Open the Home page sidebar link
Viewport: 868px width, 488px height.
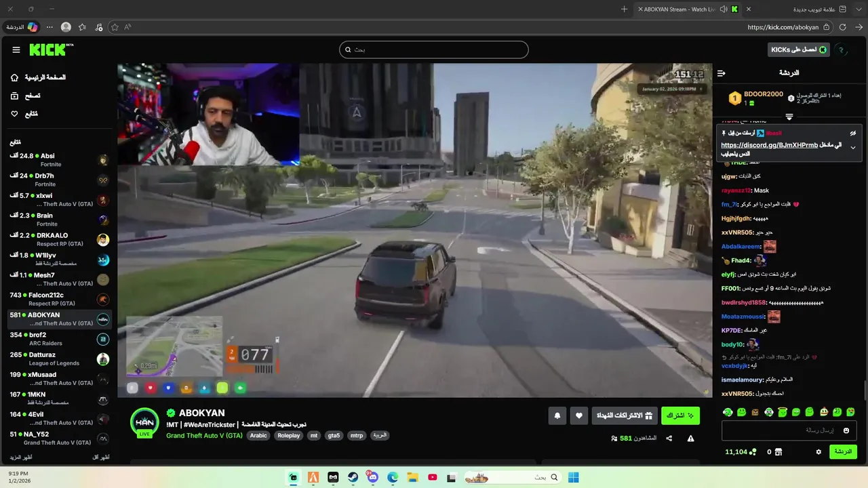pos(38,77)
